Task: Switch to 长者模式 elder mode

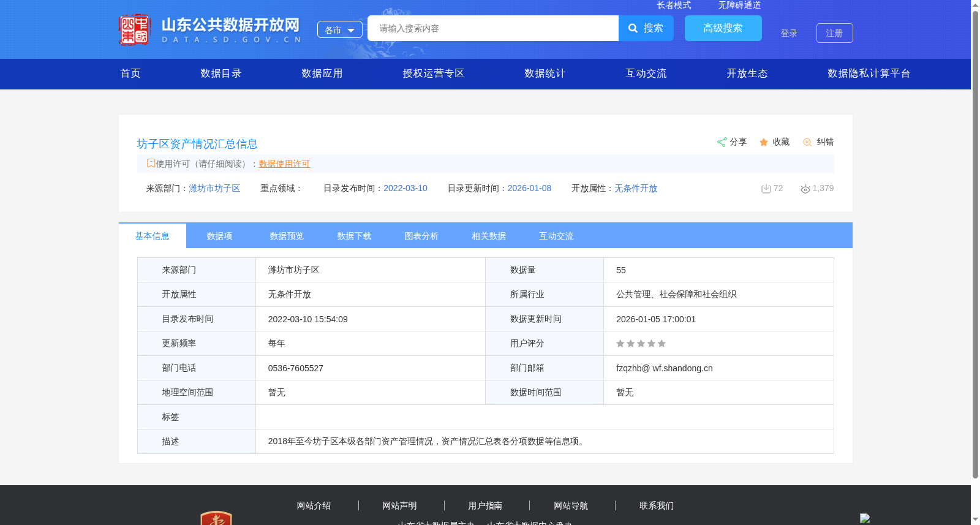Action: click(x=674, y=5)
